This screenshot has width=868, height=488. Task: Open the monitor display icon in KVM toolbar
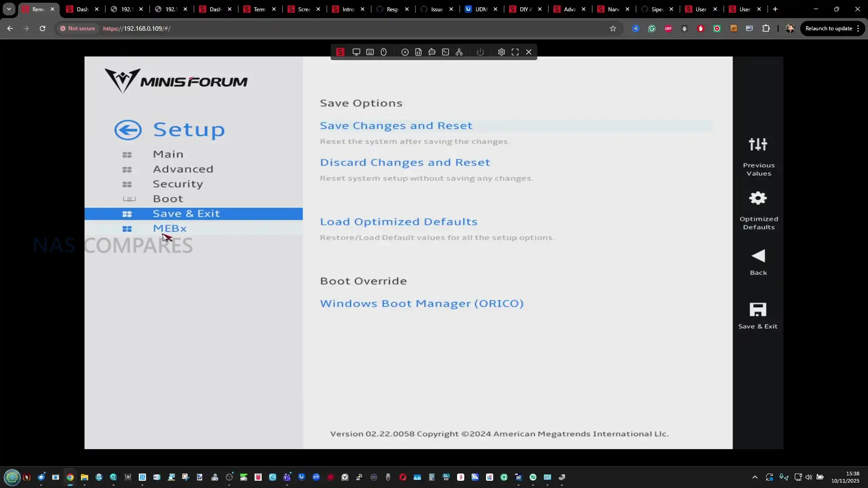(356, 52)
